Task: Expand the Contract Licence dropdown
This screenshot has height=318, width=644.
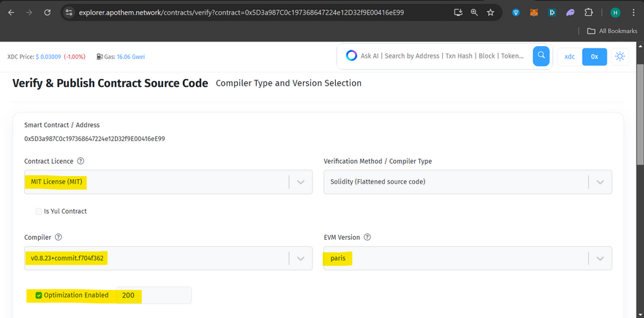Action: pos(300,182)
